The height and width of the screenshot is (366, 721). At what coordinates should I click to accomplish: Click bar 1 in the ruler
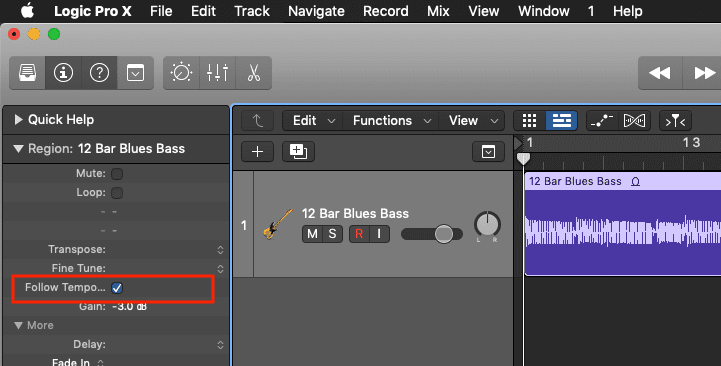tap(530, 143)
